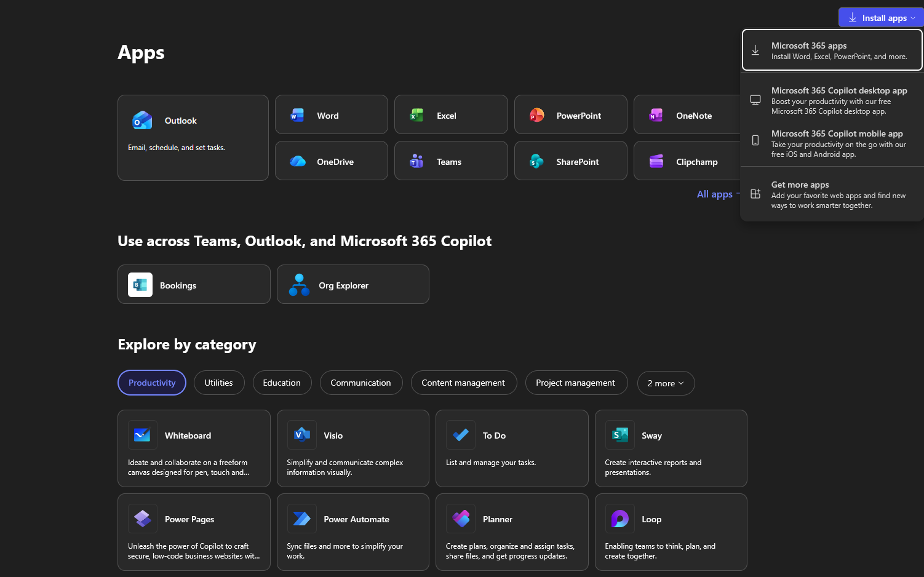
Task: Choose Microsoft 365 apps install option
Action: (x=832, y=50)
